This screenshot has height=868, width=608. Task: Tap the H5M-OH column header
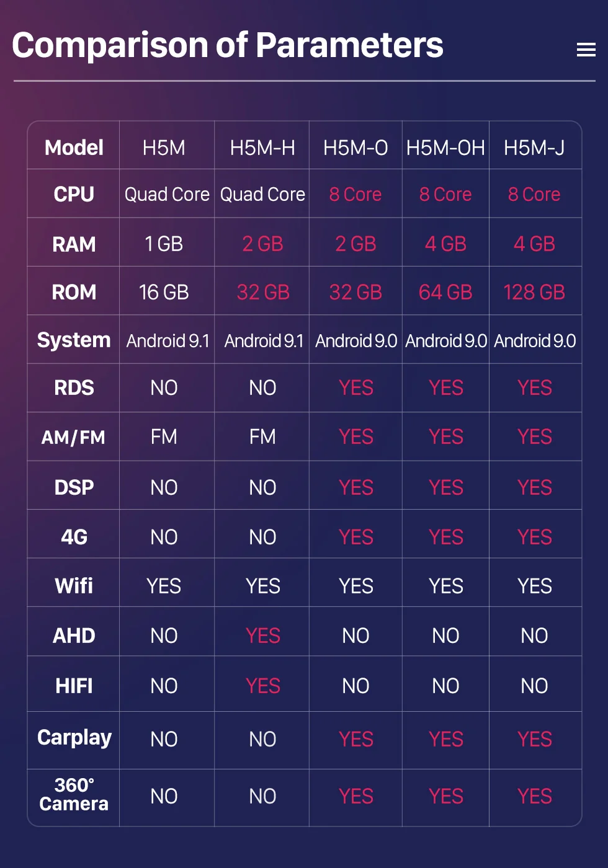coord(445,148)
